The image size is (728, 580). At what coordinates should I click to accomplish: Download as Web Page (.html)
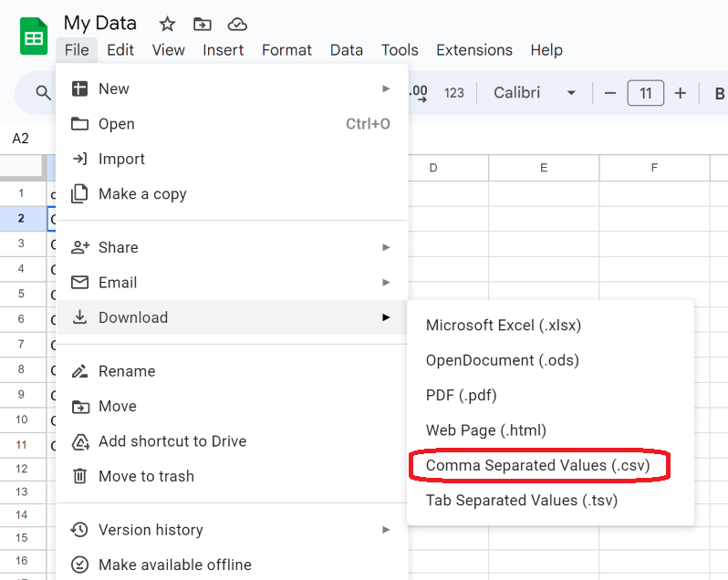coord(550,430)
